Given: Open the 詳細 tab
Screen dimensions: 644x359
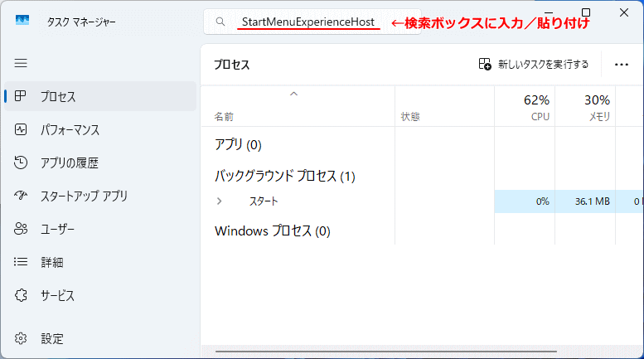Looking at the screenshot, I should point(99,262).
